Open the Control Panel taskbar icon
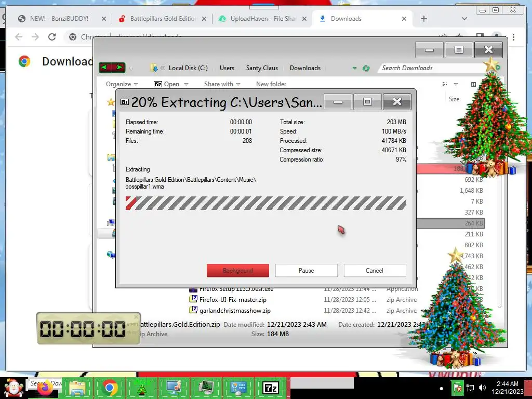 tap(238, 388)
